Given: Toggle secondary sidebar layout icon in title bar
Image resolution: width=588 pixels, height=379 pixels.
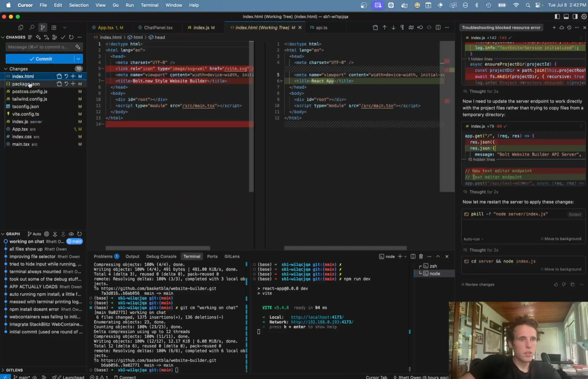Looking at the screenshot, I should click(x=575, y=17).
